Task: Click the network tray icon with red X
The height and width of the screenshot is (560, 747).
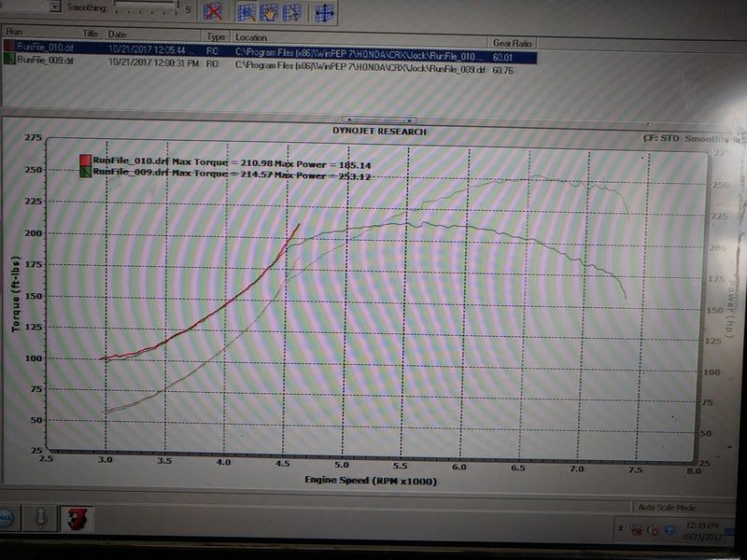Action: click(x=635, y=529)
